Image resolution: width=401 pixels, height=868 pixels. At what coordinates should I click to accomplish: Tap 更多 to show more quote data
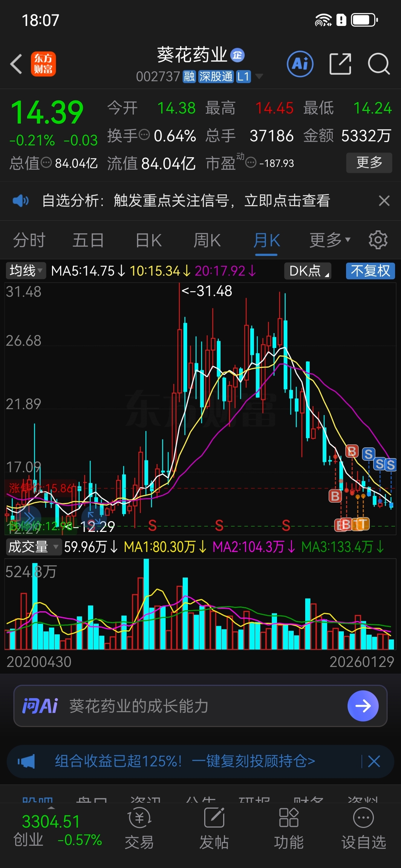[369, 162]
